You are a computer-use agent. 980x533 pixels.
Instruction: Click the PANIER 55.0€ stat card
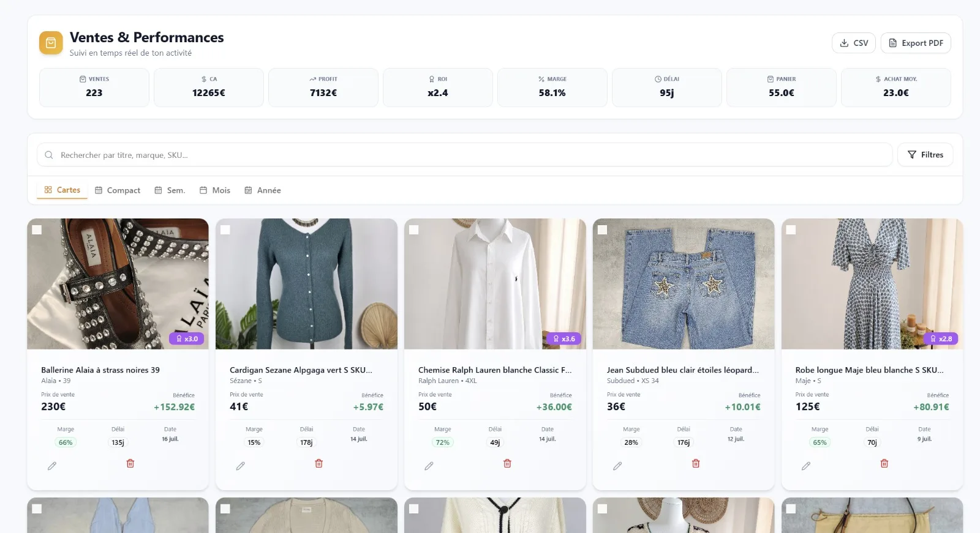(782, 88)
